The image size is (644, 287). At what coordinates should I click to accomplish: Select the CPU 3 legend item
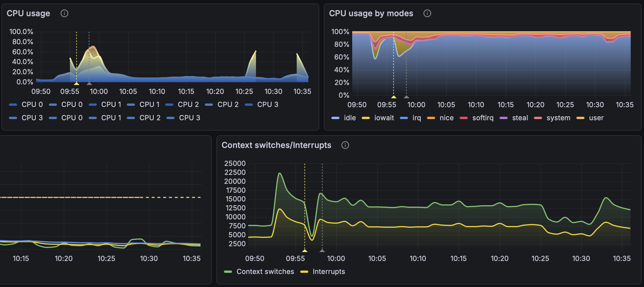[268, 104]
